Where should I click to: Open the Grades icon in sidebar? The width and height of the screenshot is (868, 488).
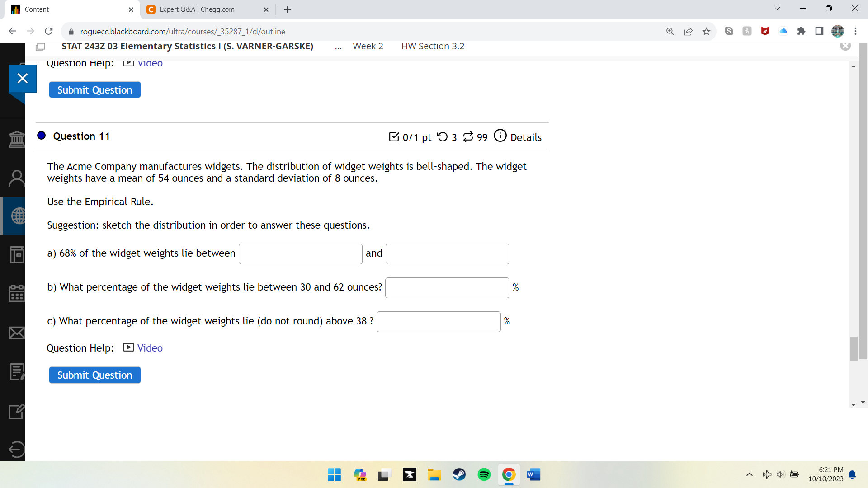pyautogui.click(x=17, y=372)
